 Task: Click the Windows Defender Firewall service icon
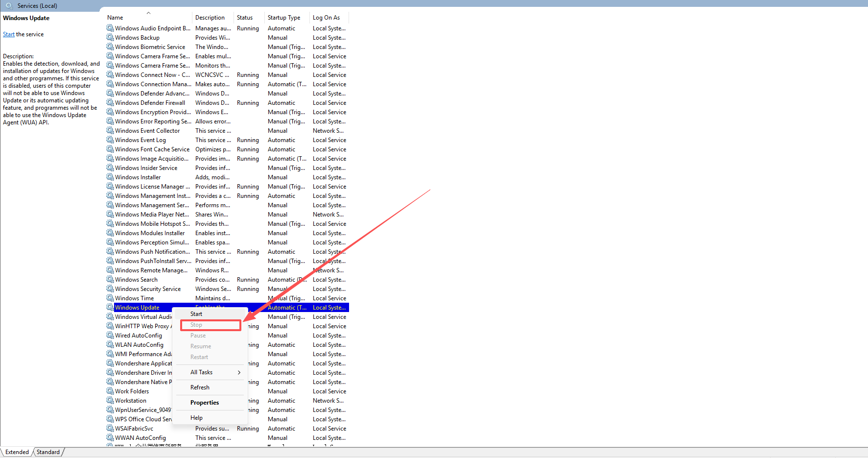click(x=110, y=103)
